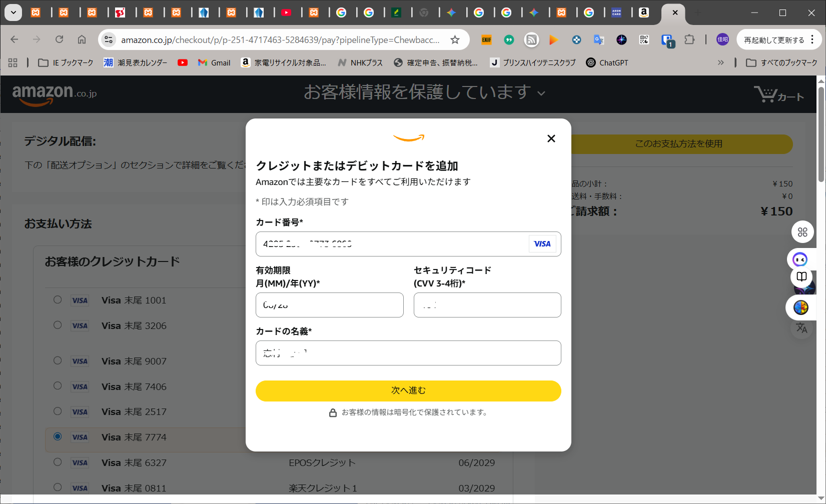Select the Visa ending 1001 radio button
This screenshot has width=826, height=504.
[58, 300]
